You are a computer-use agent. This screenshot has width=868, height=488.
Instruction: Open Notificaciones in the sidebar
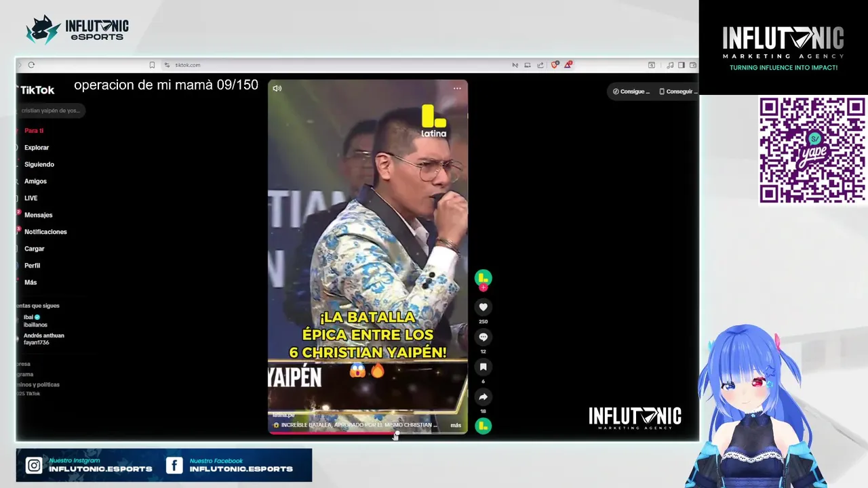pyautogui.click(x=45, y=232)
